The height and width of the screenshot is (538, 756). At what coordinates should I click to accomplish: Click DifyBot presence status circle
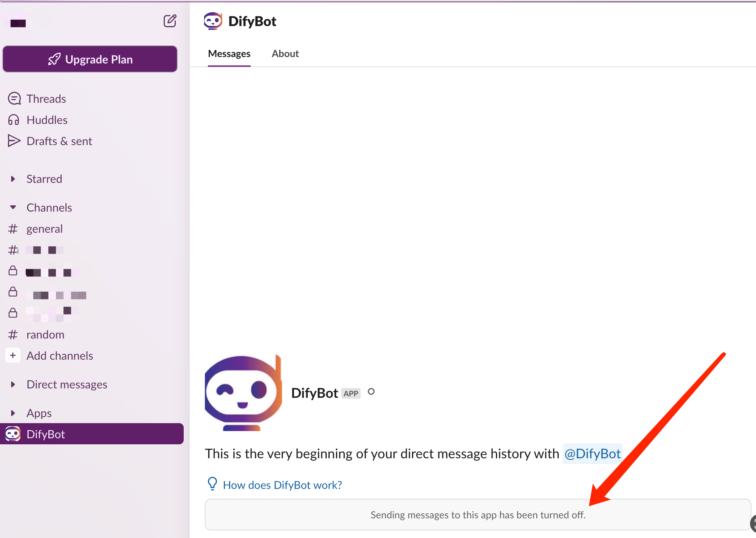(371, 392)
